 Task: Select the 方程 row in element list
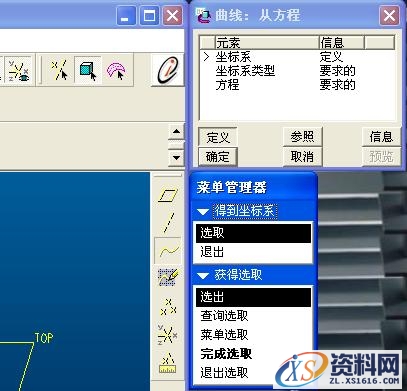[297, 85]
